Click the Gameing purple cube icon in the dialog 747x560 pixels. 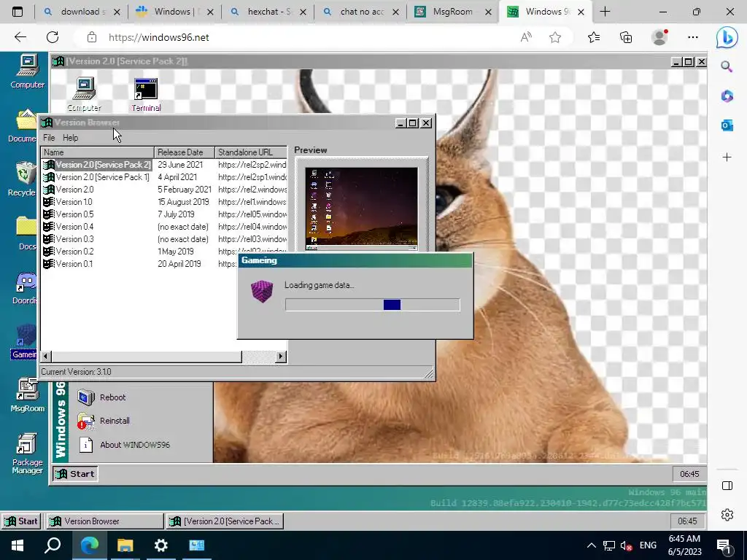click(262, 292)
